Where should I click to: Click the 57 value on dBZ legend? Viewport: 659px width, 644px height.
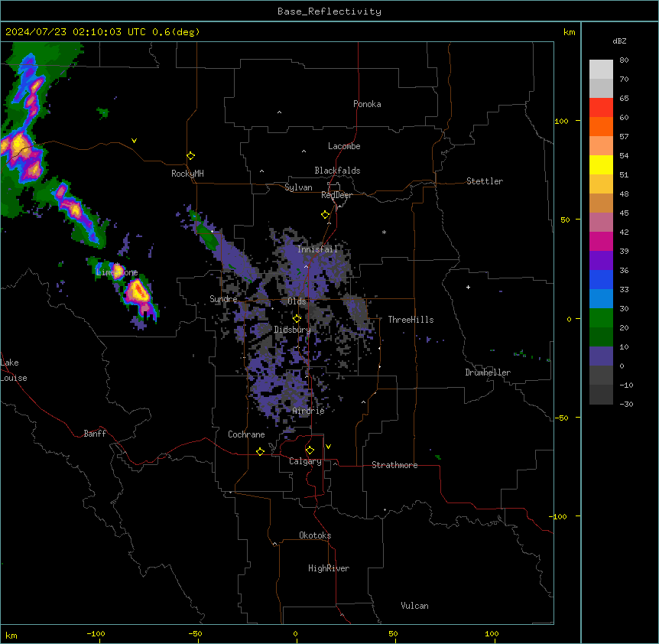[x=624, y=136]
